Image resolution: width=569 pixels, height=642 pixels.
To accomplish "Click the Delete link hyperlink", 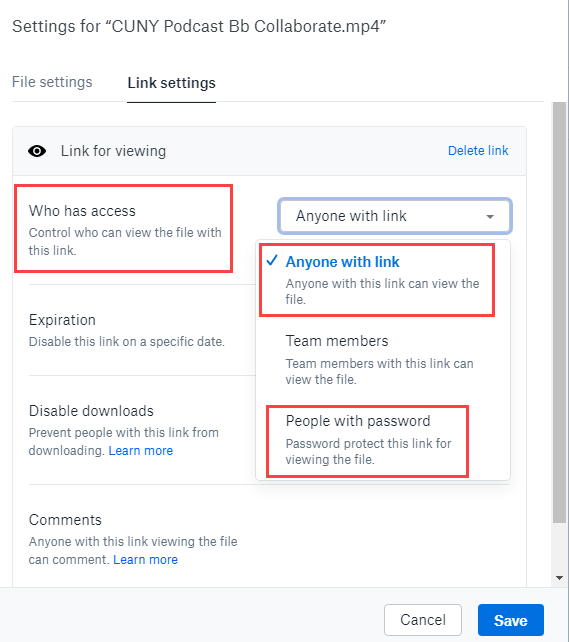I will tap(478, 151).
